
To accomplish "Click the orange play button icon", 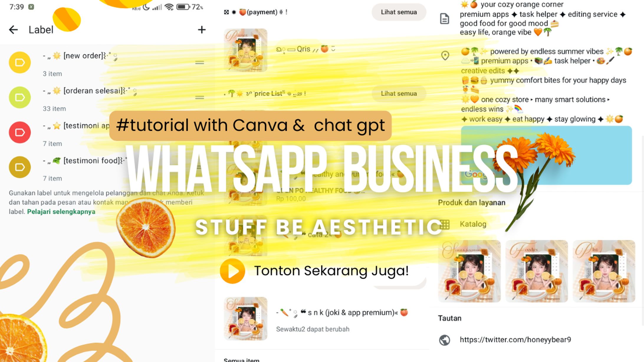I will point(232,271).
